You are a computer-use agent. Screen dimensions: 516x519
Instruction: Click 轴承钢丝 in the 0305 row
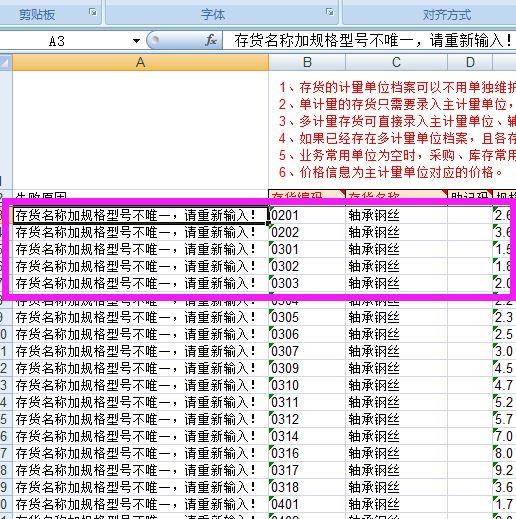[374, 317]
